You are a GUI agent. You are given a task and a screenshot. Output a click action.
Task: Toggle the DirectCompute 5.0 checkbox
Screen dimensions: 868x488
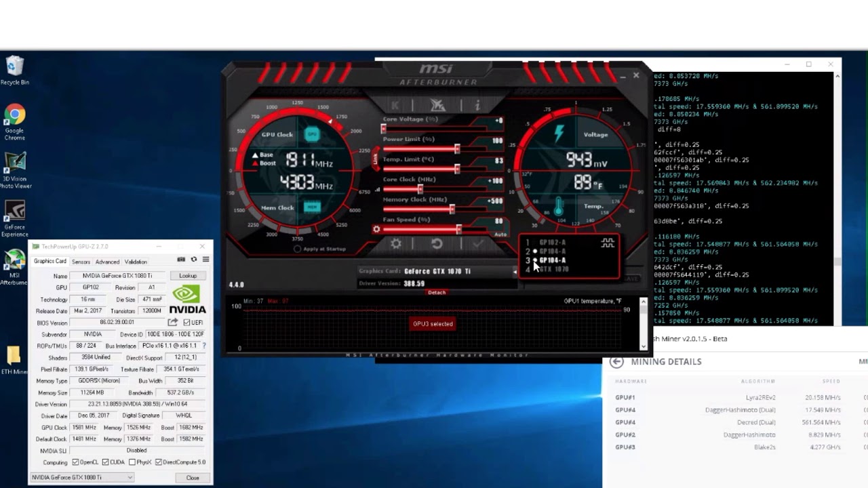159,462
